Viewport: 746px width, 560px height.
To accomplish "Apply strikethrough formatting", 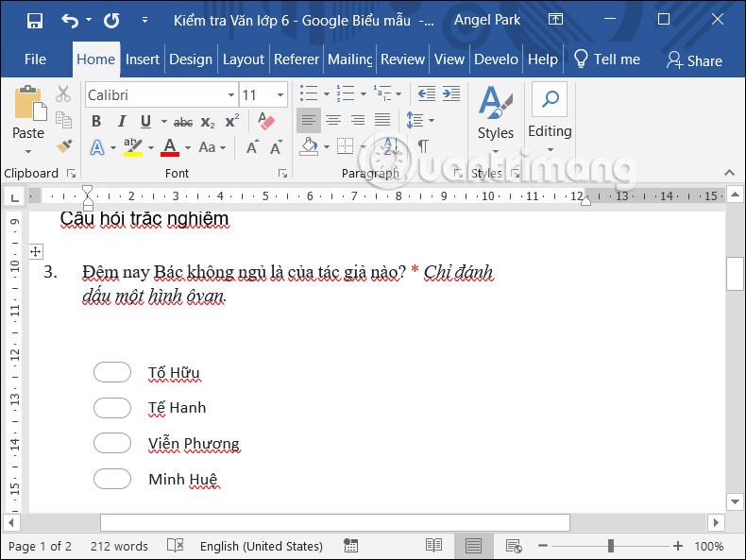I will (182, 122).
